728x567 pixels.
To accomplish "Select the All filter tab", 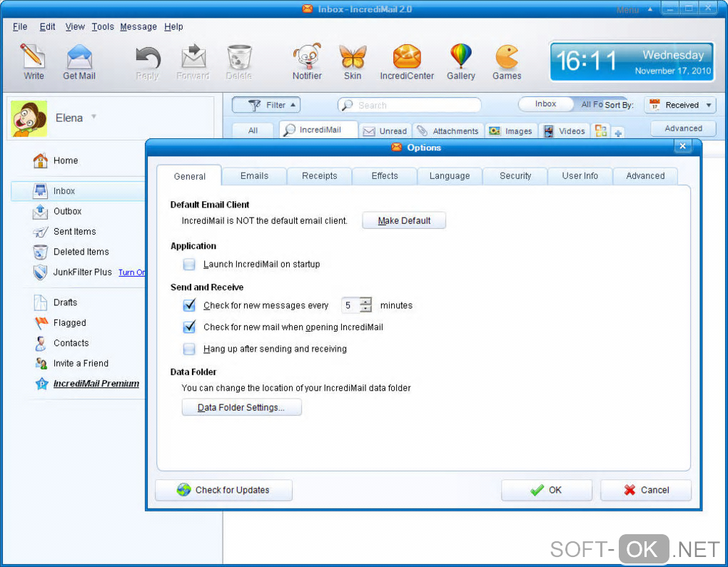I will (x=253, y=131).
